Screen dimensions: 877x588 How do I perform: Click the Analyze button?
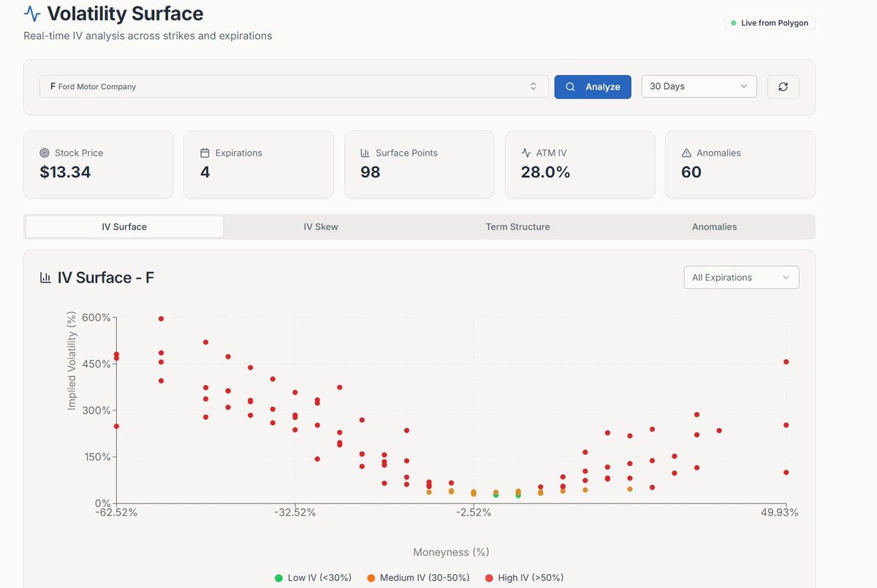coord(593,86)
